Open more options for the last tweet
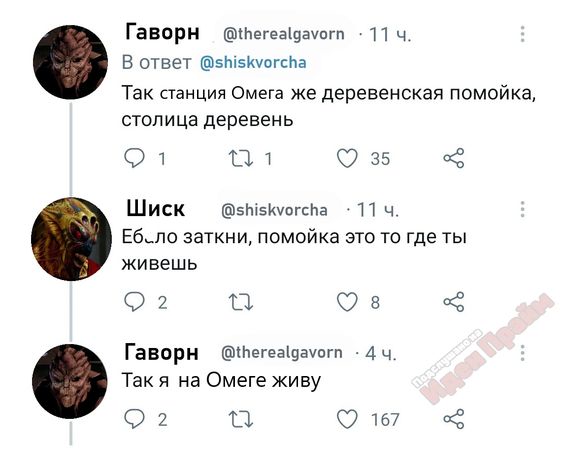Image resolution: width=564 pixels, height=474 pixels. point(522,353)
